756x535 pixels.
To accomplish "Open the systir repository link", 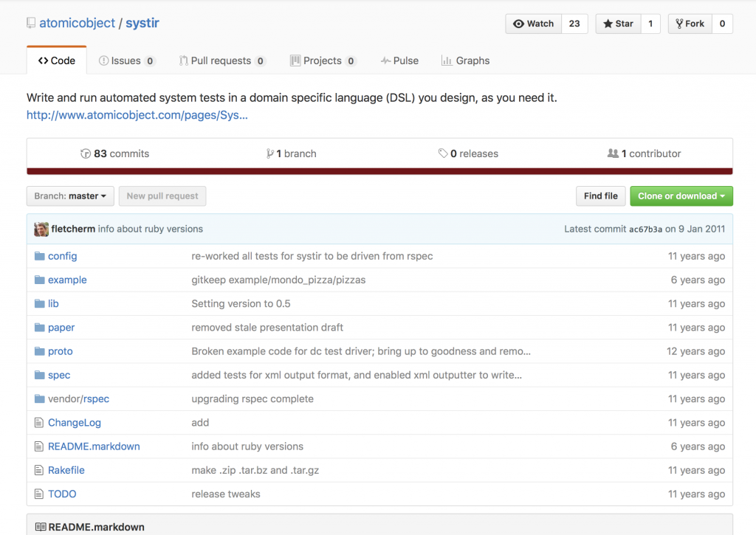I will pos(142,23).
